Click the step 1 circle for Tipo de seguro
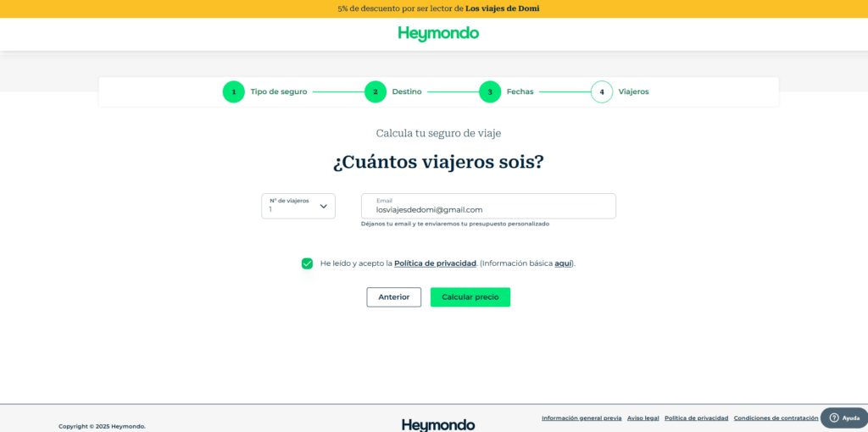The width and height of the screenshot is (868, 432). (x=234, y=91)
